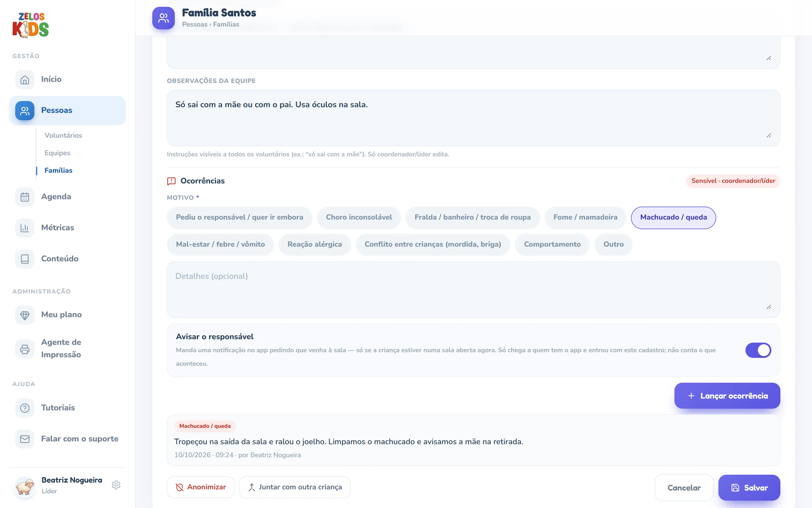Screen dimensions: 812x508
Task: Open the Meu plano diamond icon
Action: pos(25,315)
